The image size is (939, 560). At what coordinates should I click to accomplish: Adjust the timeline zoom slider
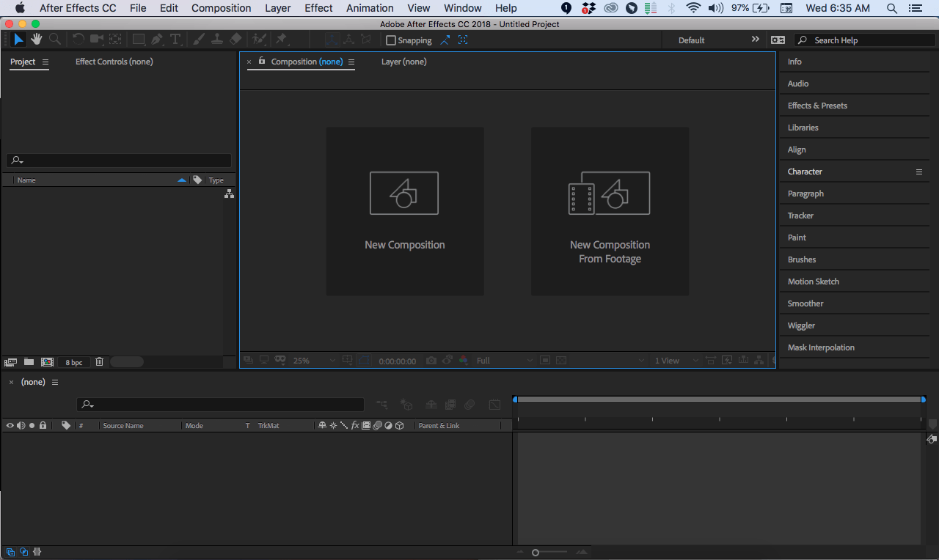click(x=536, y=552)
